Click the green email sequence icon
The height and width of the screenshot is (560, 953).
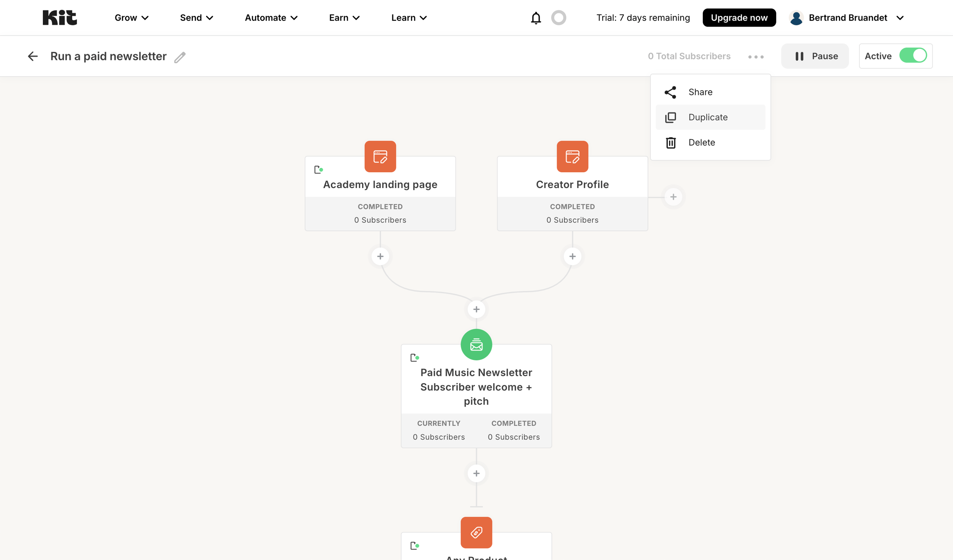tap(476, 344)
